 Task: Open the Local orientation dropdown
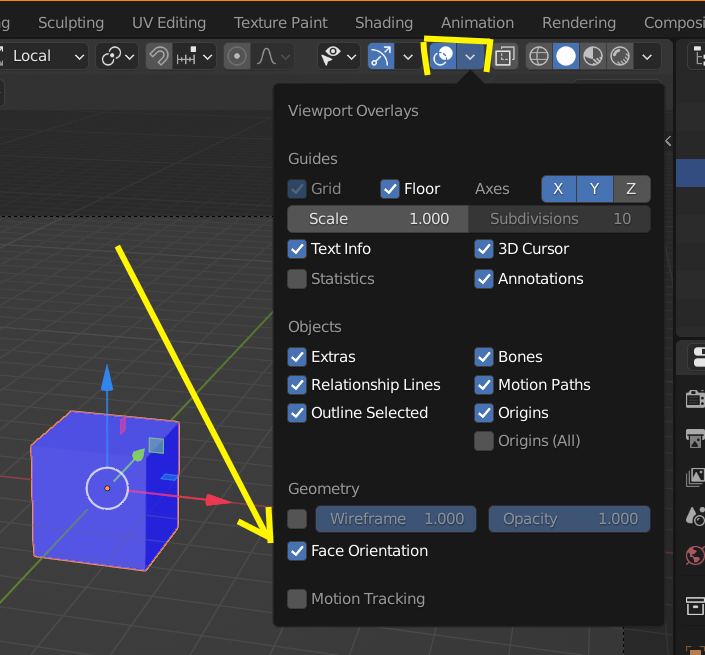click(x=43, y=57)
